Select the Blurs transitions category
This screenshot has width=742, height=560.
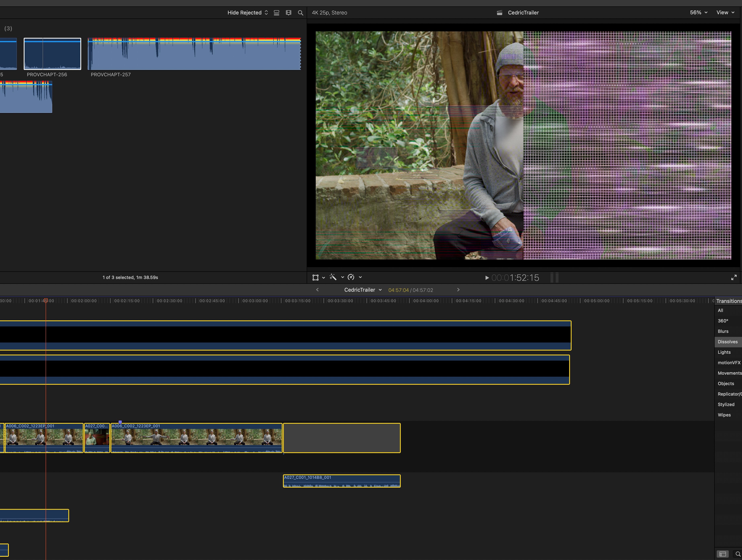tap(723, 331)
